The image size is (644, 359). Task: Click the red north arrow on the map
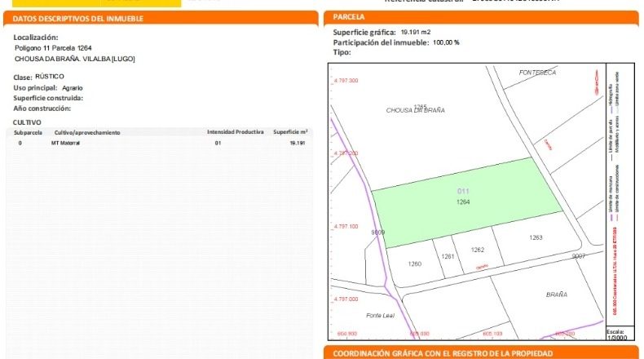point(597,82)
